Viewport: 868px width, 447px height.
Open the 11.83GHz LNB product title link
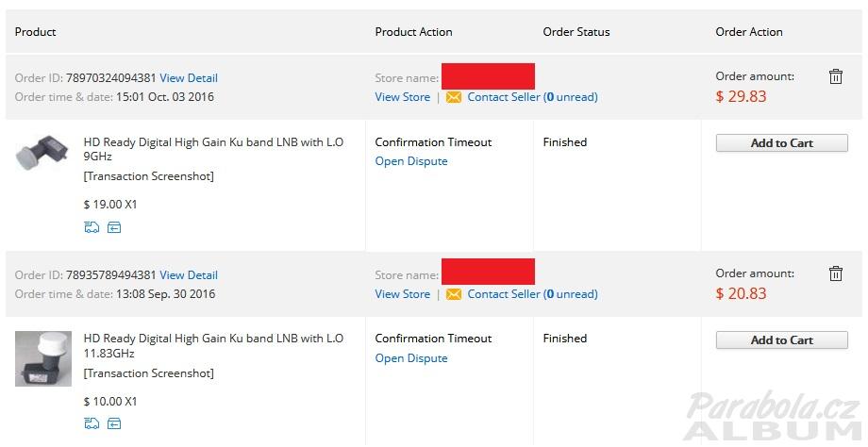pos(213,346)
